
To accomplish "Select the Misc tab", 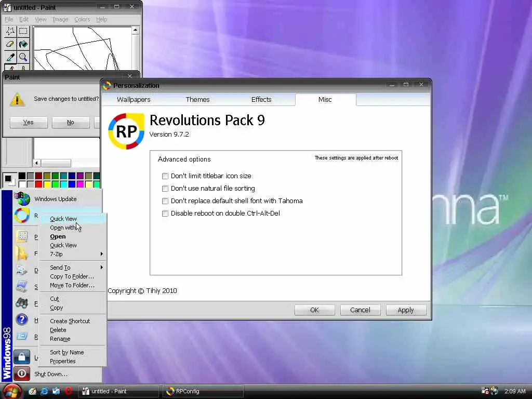I will pos(325,99).
